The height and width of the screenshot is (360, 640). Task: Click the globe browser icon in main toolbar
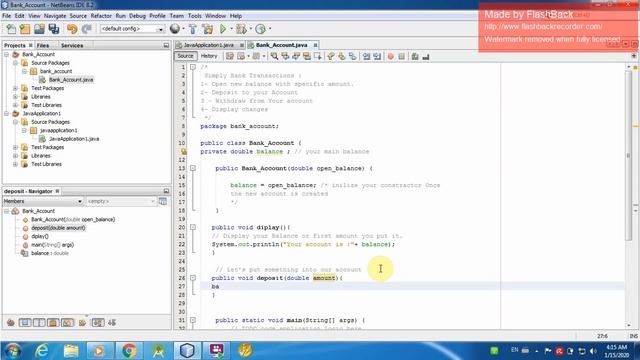[175, 29]
